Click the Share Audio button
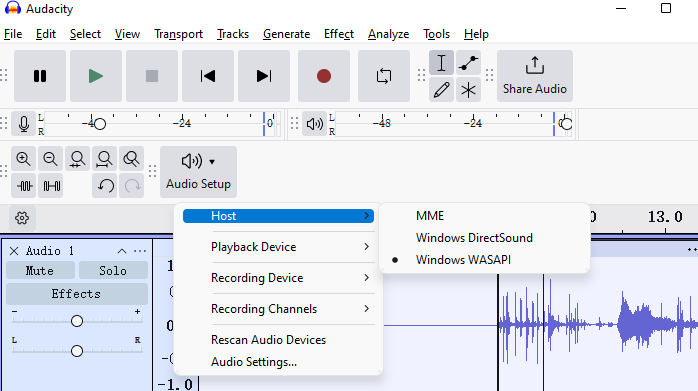698x391 pixels. pos(535,76)
